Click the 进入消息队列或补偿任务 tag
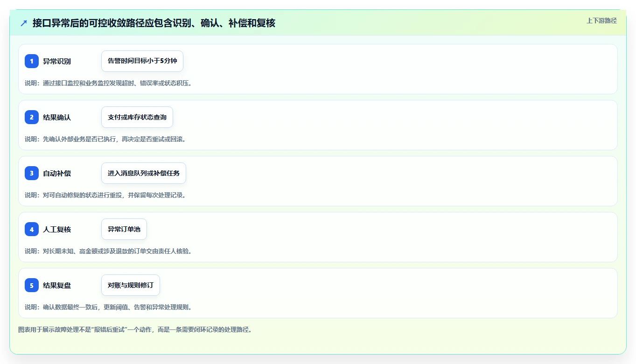 click(144, 173)
